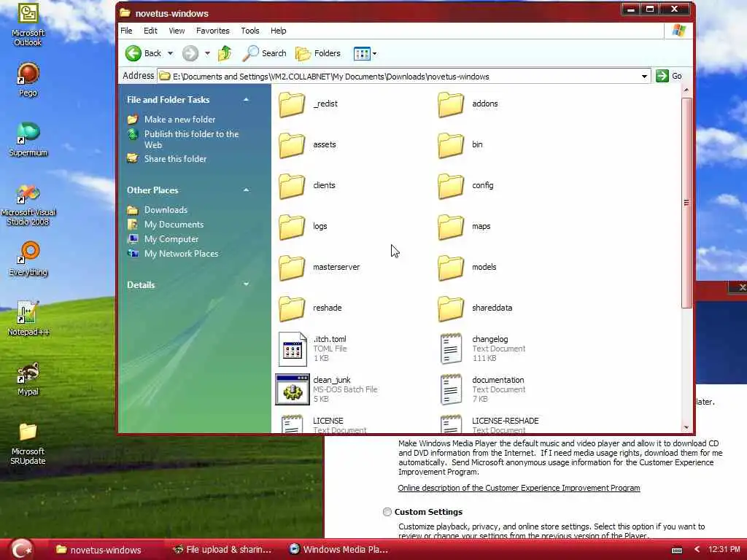This screenshot has height=560, width=747.
Task: Open Customer Experience Improvement Program description link
Action: (519, 488)
